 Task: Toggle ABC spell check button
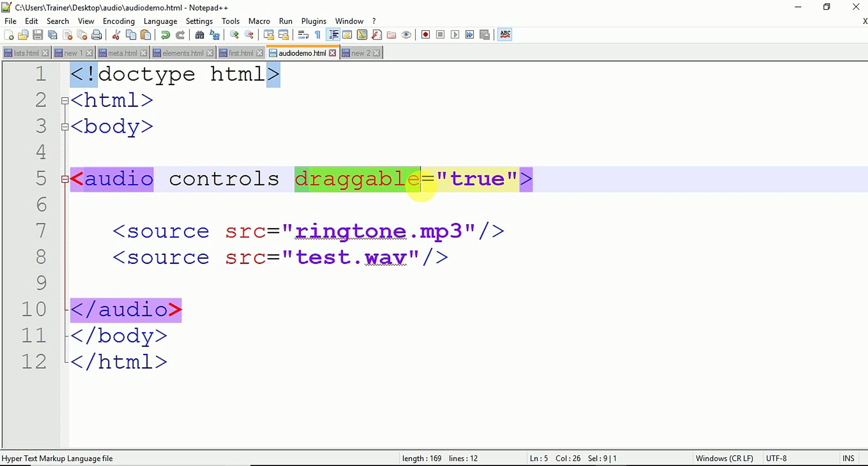click(505, 35)
